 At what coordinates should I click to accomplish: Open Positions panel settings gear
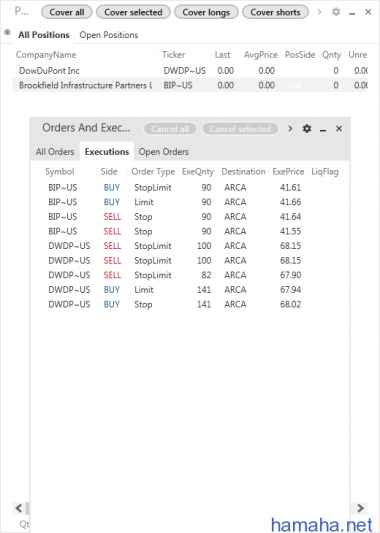tap(336, 12)
